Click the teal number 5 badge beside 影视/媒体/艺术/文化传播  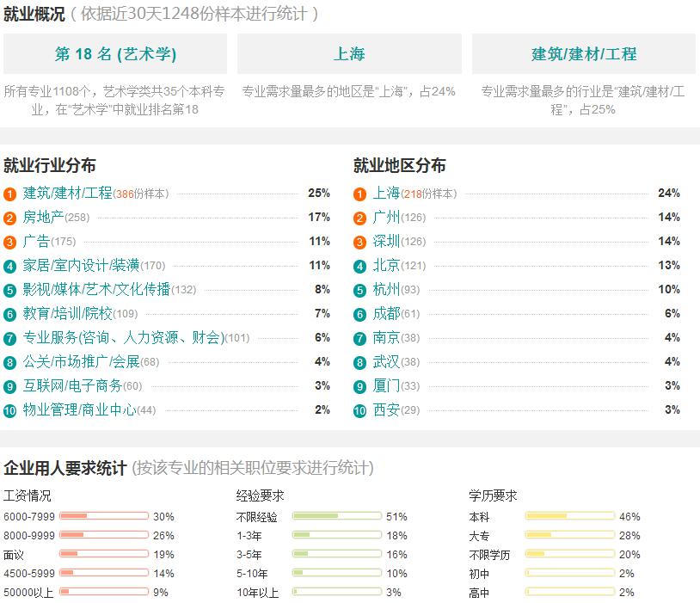pos(9,291)
